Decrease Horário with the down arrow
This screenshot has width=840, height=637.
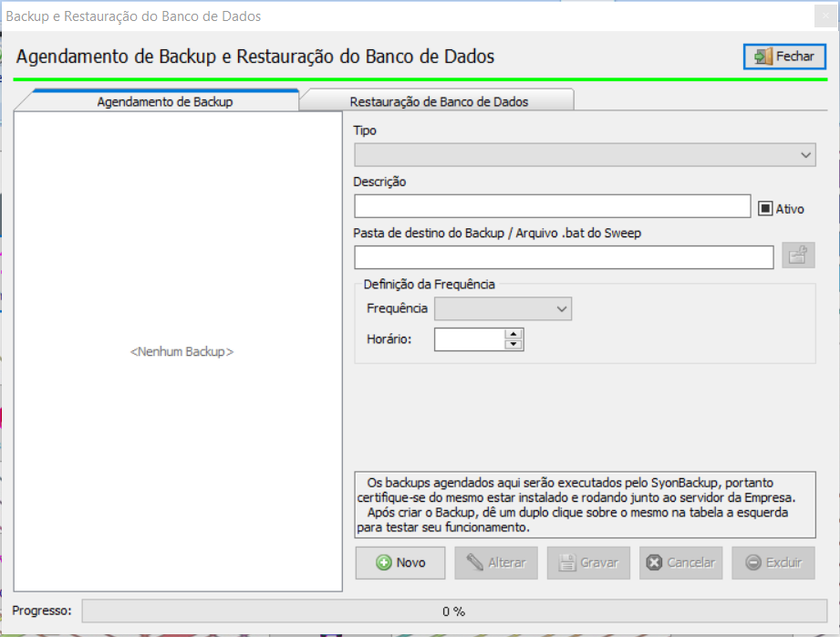pos(514,345)
